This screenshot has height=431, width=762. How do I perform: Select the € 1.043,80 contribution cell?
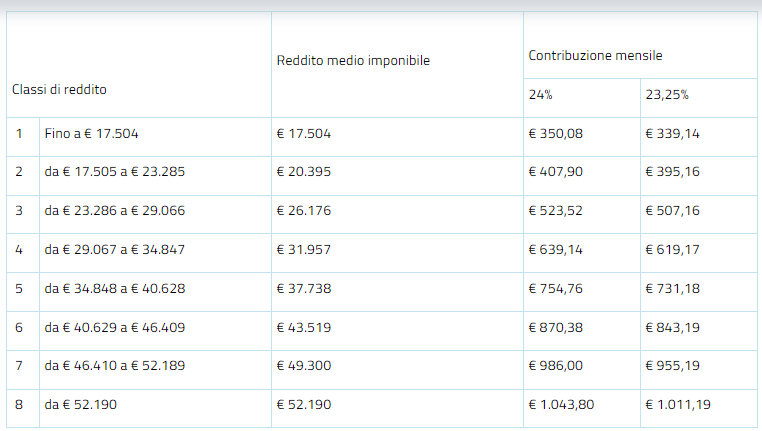pos(562,405)
